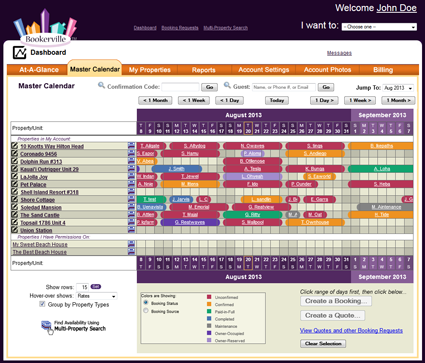Open the Jump To Aug 2013 dropdown

(398, 88)
